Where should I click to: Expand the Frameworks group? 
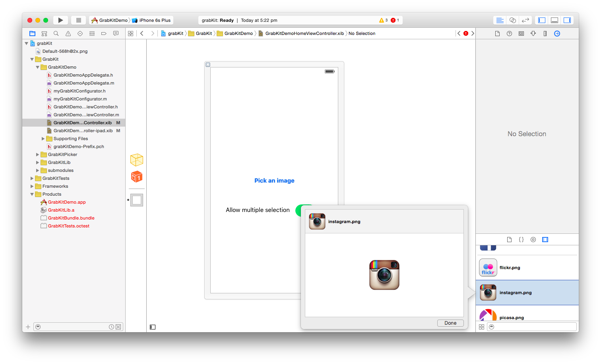(32, 186)
